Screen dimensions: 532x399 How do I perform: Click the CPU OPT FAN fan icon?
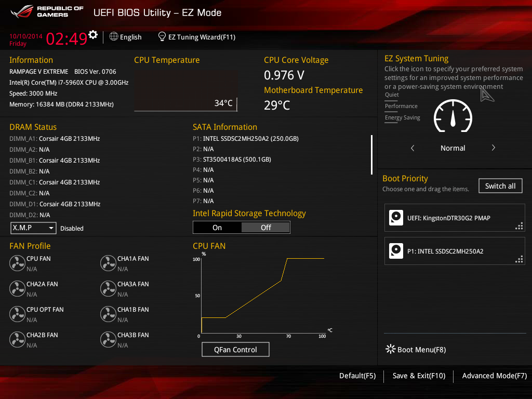17,314
